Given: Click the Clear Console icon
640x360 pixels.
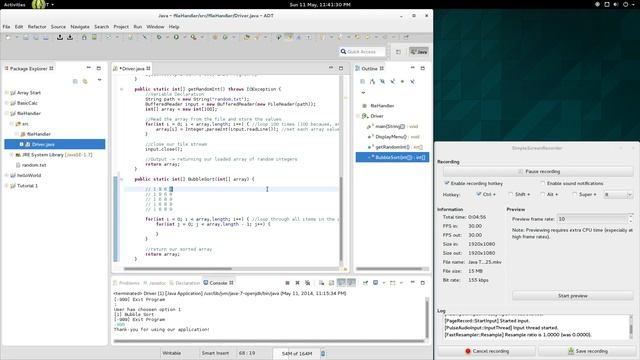Looking at the screenshot, I should [321, 282].
